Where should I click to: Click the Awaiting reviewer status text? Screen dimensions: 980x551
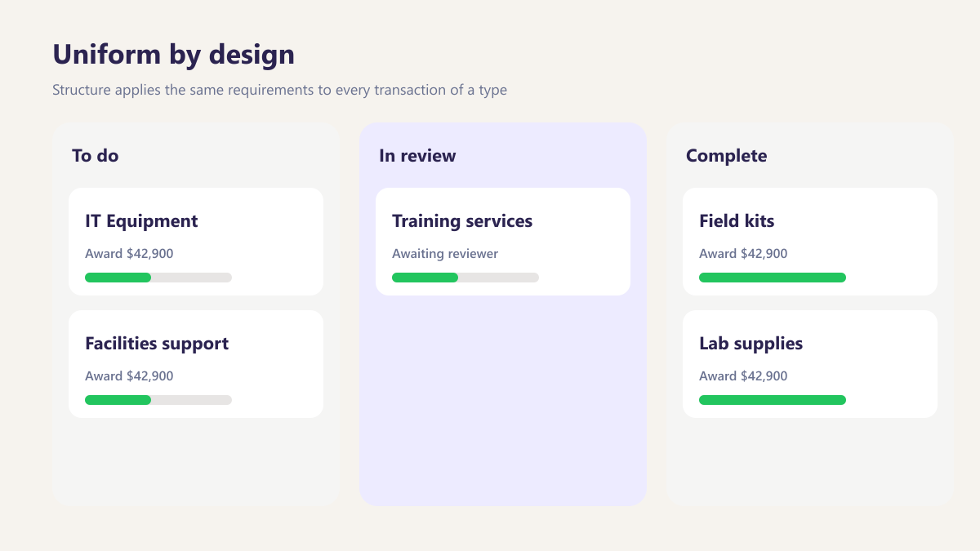pyautogui.click(x=445, y=254)
